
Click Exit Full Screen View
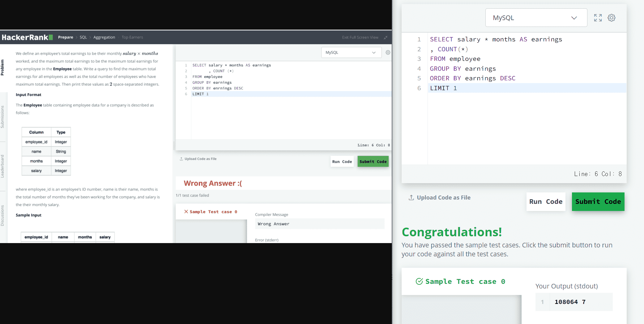360,37
